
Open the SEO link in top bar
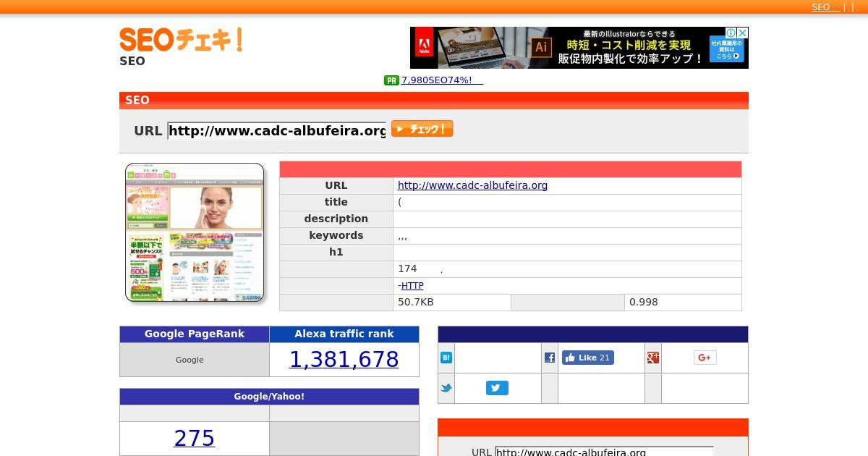[825, 7]
